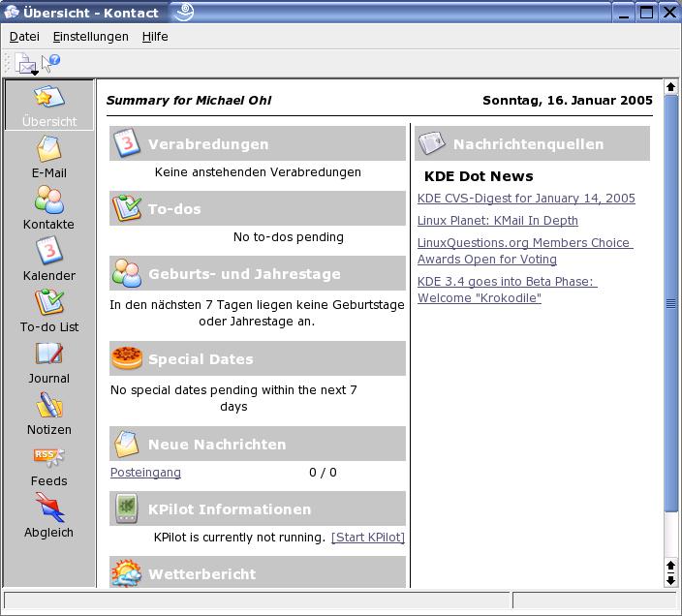The height and width of the screenshot is (616, 682).
Task: Click the scroll down arrow at bottom
Action: click(x=670, y=580)
